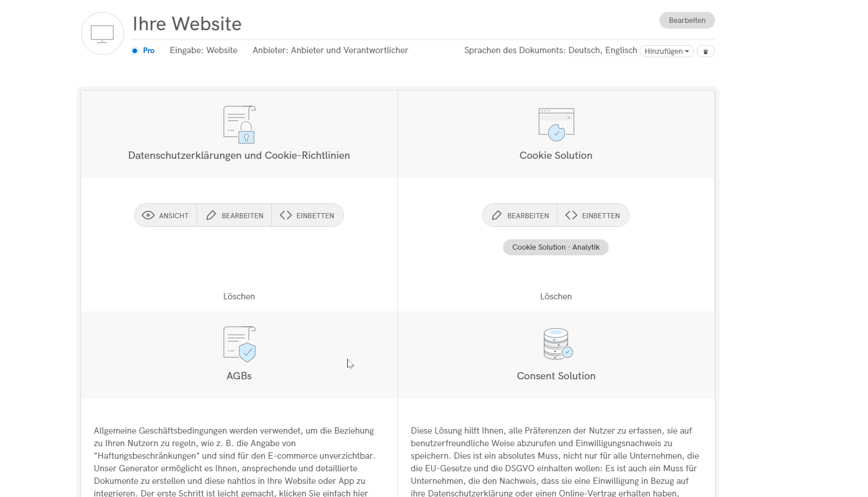
Task: Click Löschen under Cookie Solution
Action: [556, 296]
